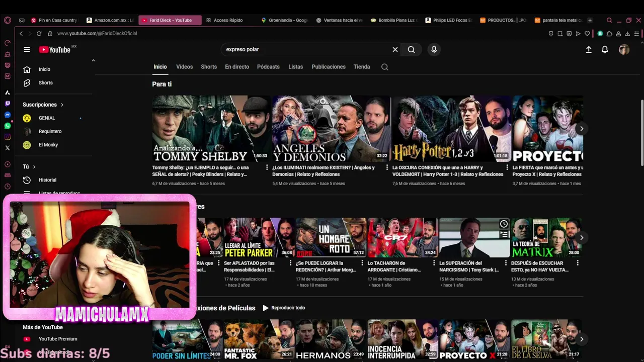Open the upload/create icon in YouTube header
Image resolution: width=644 pixels, height=362 pixels.
coord(589,50)
